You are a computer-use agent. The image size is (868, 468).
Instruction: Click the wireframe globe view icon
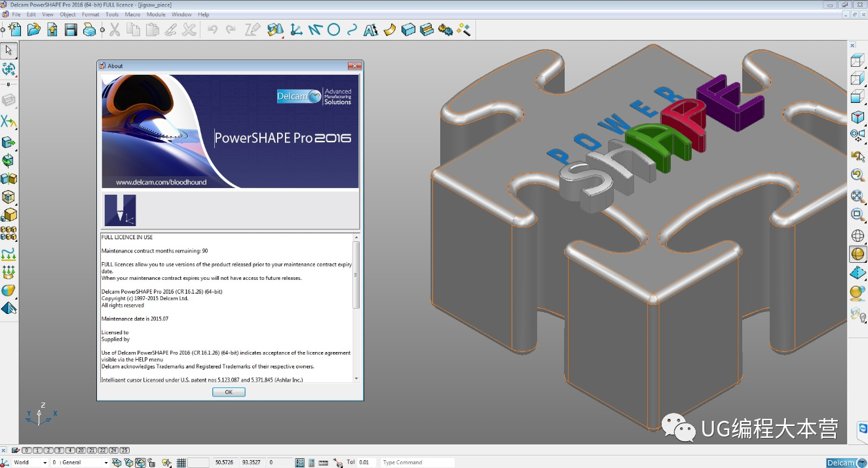(858, 235)
